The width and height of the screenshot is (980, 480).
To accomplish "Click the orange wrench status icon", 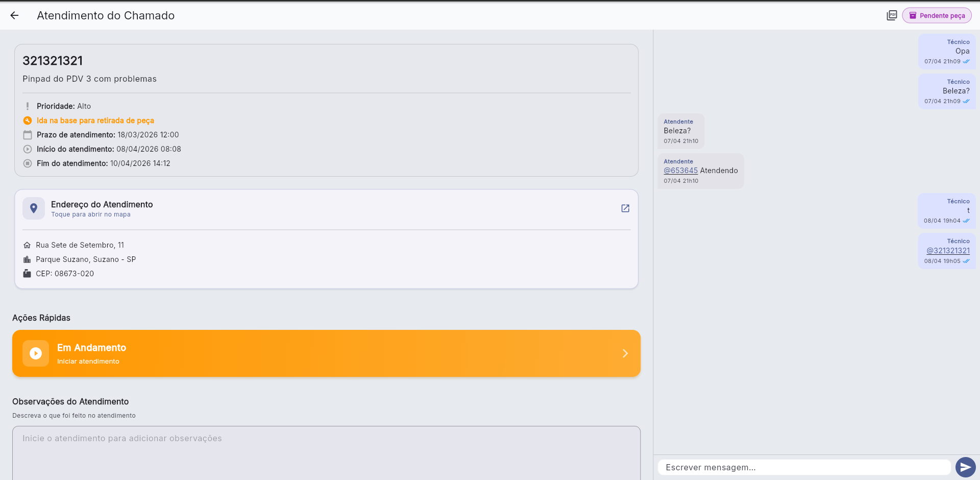I will (x=28, y=121).
